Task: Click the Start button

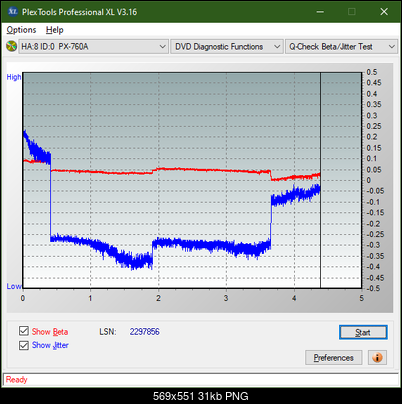Action: (x=363, y=332)
